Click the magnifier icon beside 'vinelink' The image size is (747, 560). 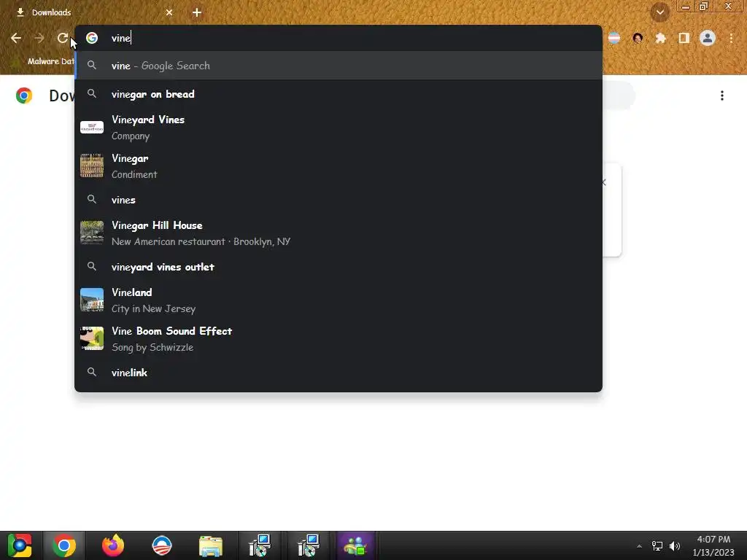pyautogui.click(x=92, y=372)
